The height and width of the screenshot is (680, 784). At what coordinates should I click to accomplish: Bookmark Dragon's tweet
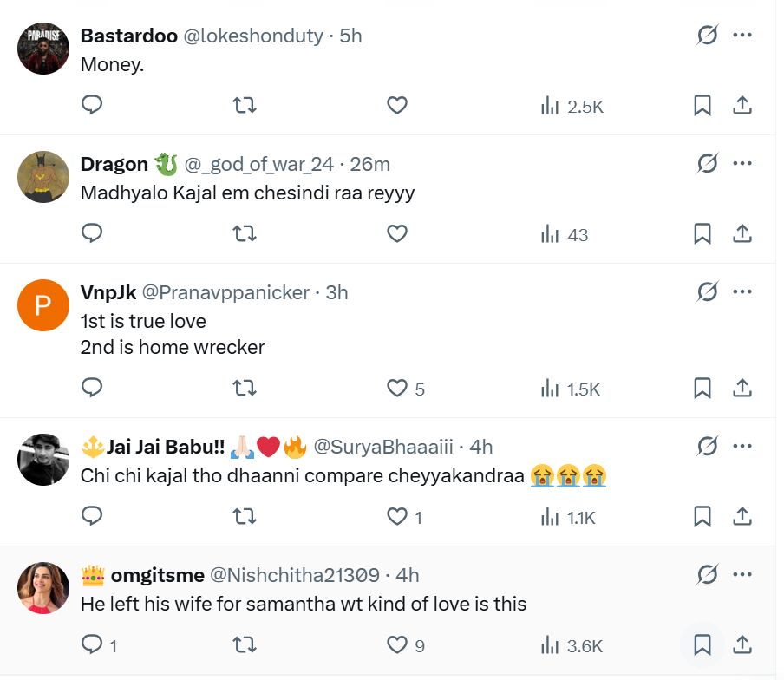(x=702, y=234)
